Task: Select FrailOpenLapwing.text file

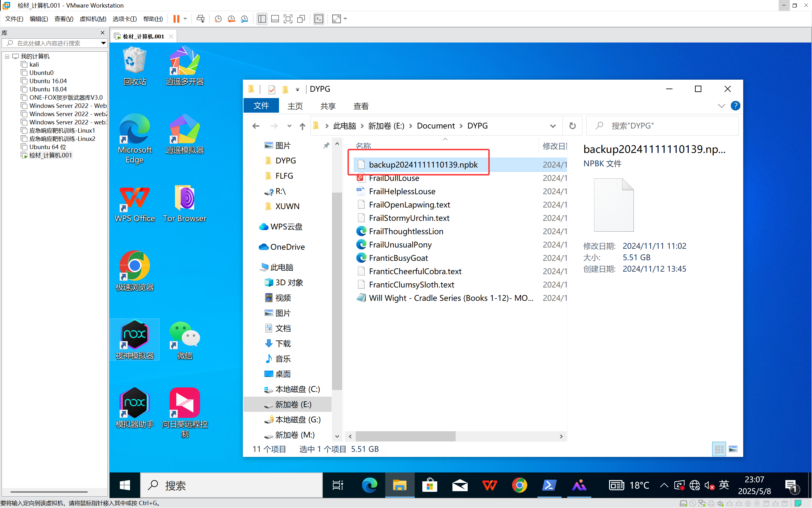Action: tap(409, 205)
